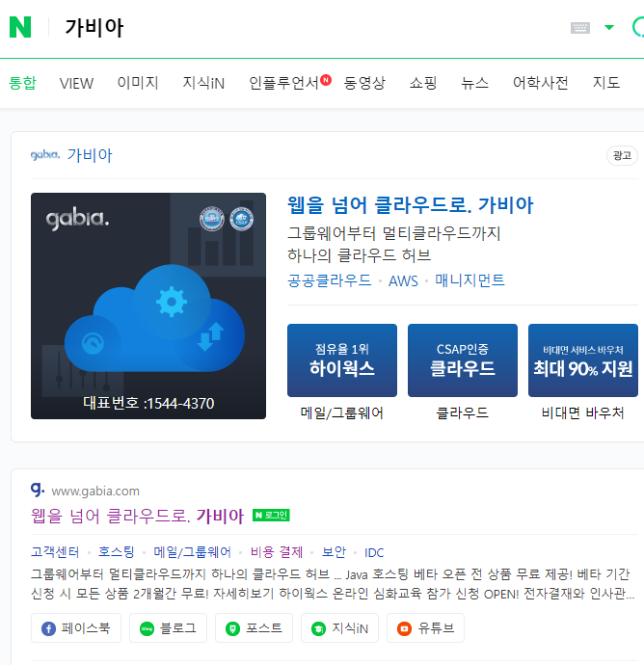Image resolution: width=644 pixels, height=665 pixels.
Task: Open the 비대면 바우처 caption link
Action: click(x=583, y=412)
